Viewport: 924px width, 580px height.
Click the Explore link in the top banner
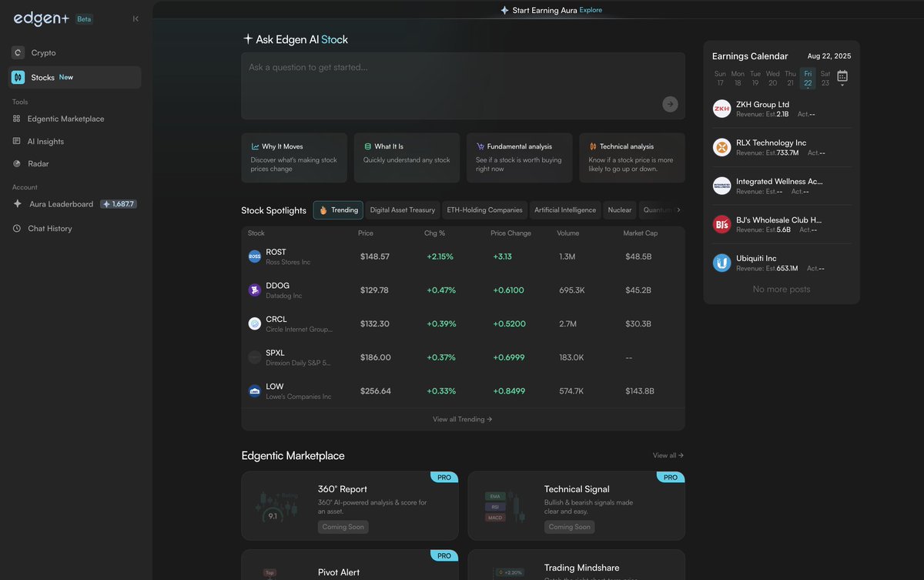[x=591, y=10]
